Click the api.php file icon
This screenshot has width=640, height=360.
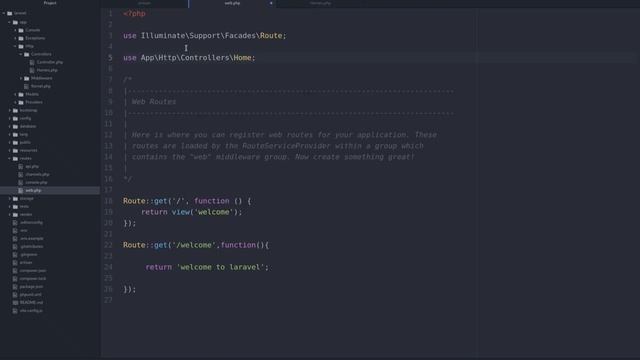point(21,167)
